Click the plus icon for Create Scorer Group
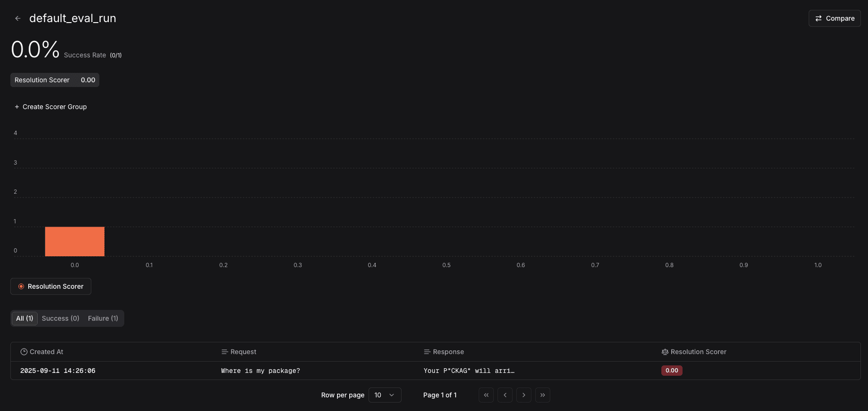Screen dimensions: 868x411 (17, 107)
